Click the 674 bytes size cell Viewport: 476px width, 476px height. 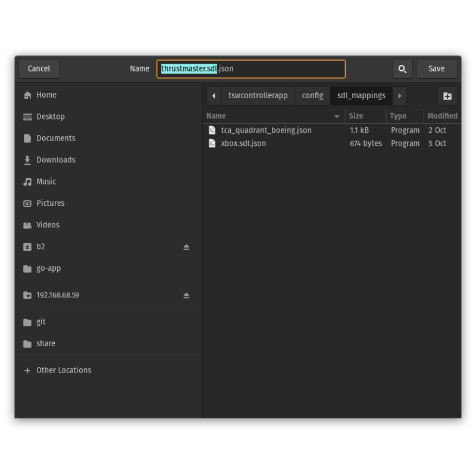pyautogui.click(x=366, y=143)
